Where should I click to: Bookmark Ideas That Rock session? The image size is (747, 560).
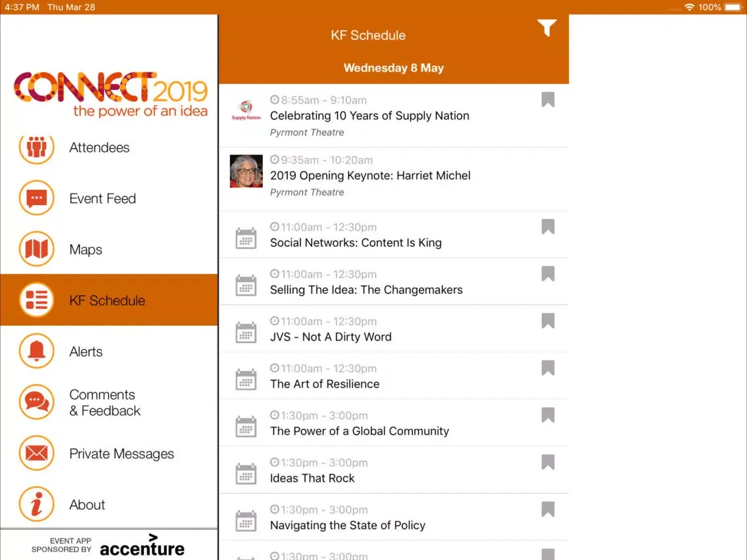548,462
